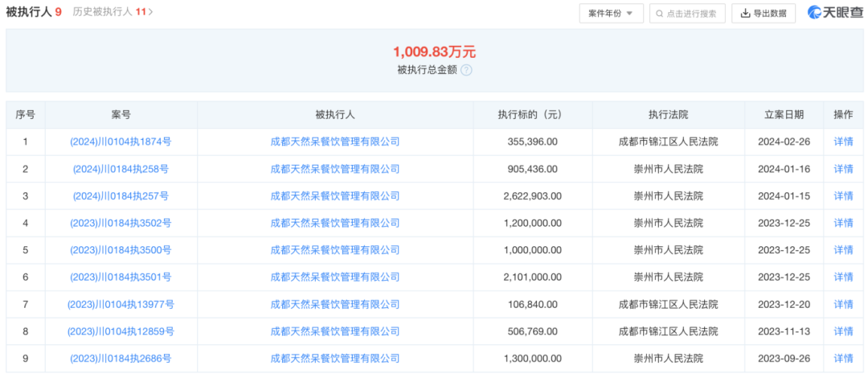Click the search magnifier icon
The image size is (868, 378).
[659, 13]
